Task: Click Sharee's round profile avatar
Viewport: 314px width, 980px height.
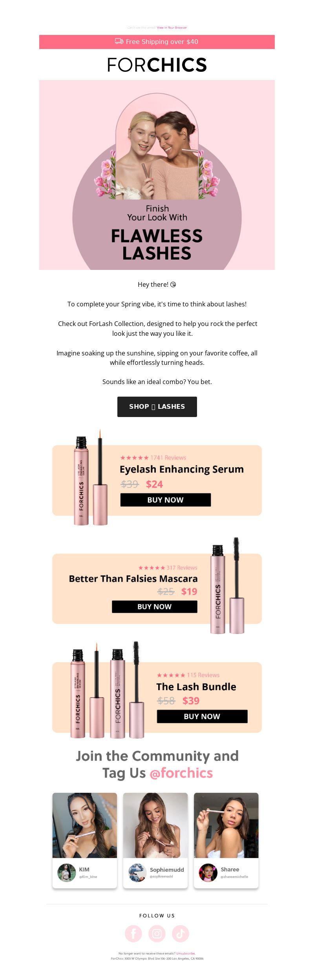Action: (x=208, y=873)
